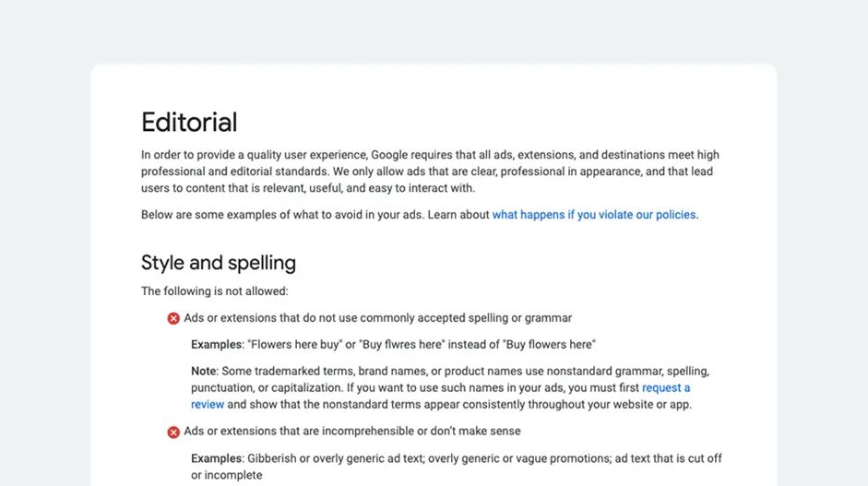Click the text "The following is not allowed:"
This screenshot has width=868, height=486.
215,291
